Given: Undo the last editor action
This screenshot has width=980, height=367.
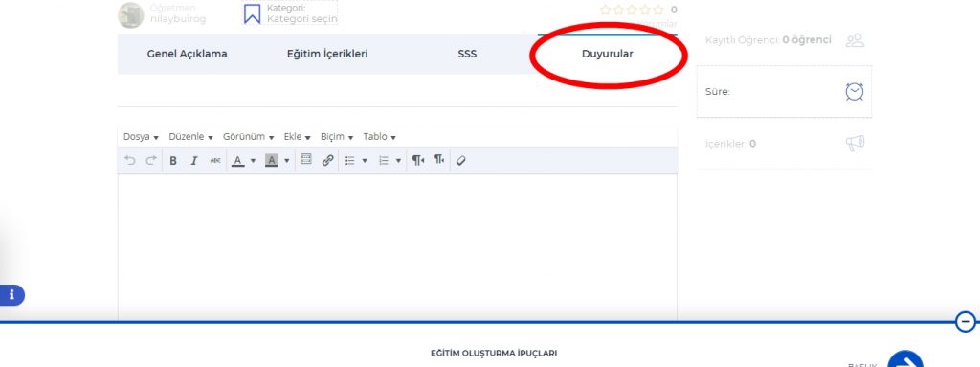Looking at the screenshot, I should 129,160.
